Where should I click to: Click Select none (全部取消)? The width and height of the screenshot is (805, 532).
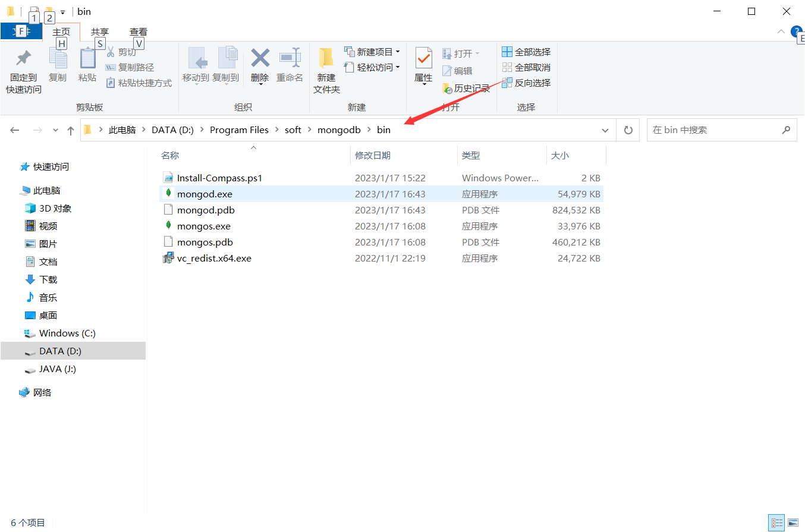click(x=526, y=68)
